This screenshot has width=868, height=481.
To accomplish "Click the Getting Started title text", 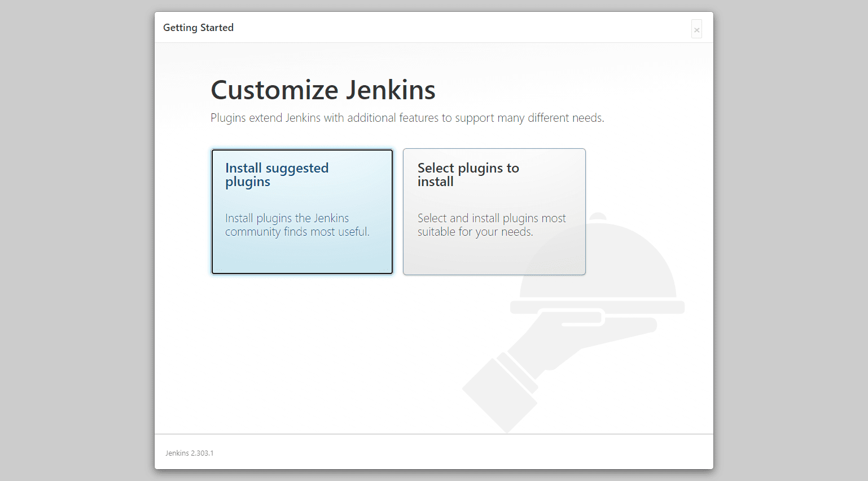I will (198, 28).
